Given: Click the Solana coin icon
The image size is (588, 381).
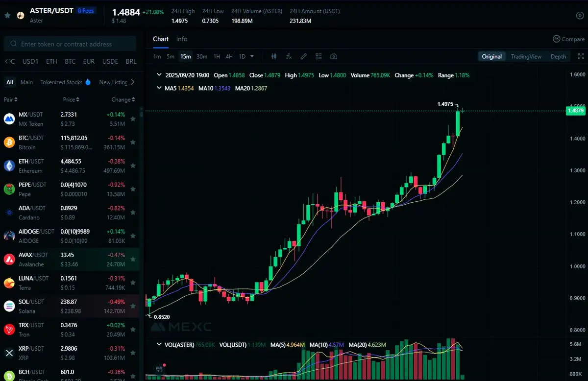Looking at the screenshot, I should 9,306.
